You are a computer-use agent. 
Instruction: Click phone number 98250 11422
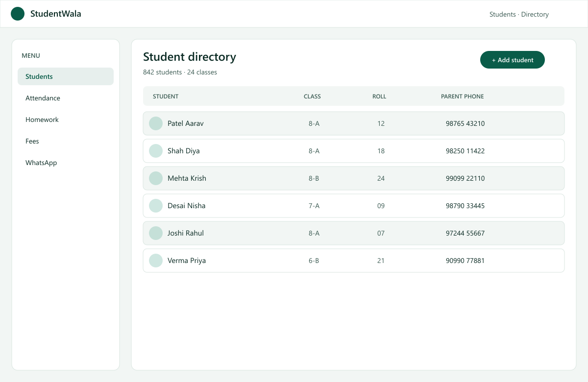465,151
